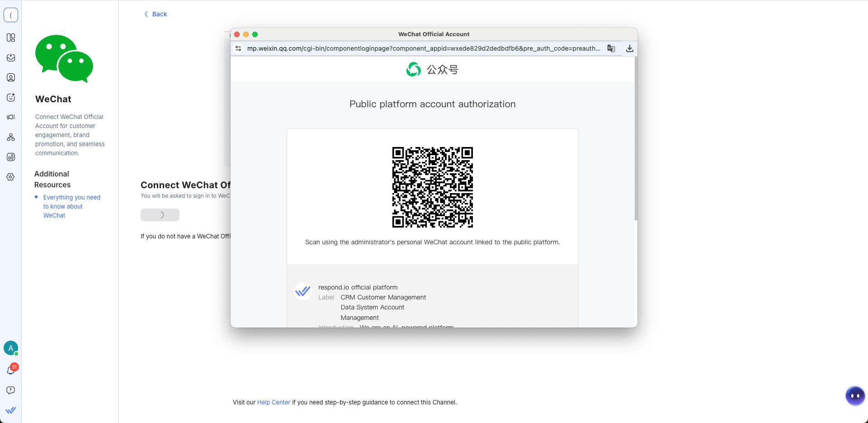This screenshot has height=423, width=868.
Task: Open 'Everything you need to know about WeChat'
Action: click(71, 206)
